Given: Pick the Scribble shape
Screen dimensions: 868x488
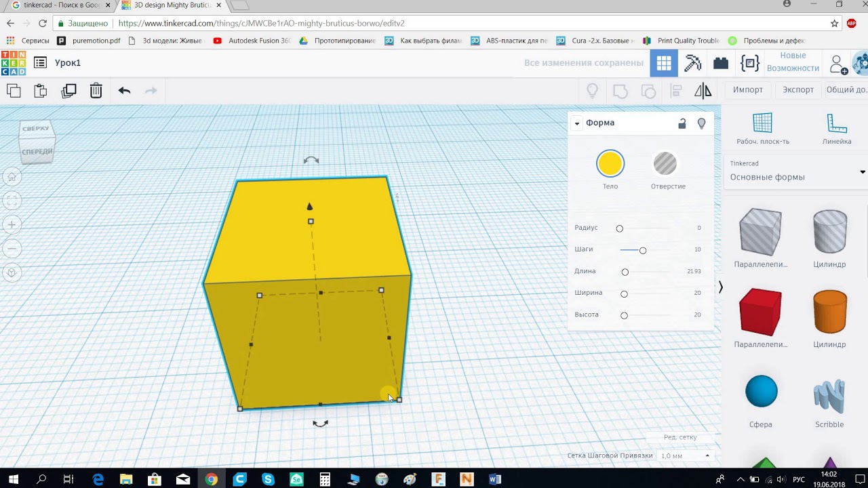Looking at the screenshot, I should [x=829, y=395].
